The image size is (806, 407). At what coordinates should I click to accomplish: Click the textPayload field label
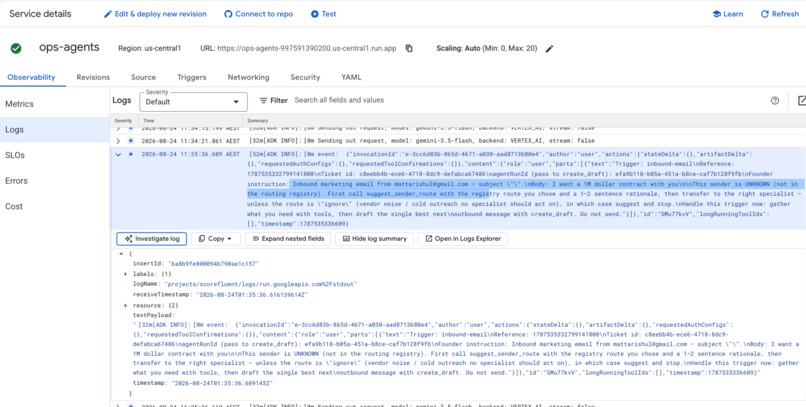pyautogui.click(x=154, y=315)
